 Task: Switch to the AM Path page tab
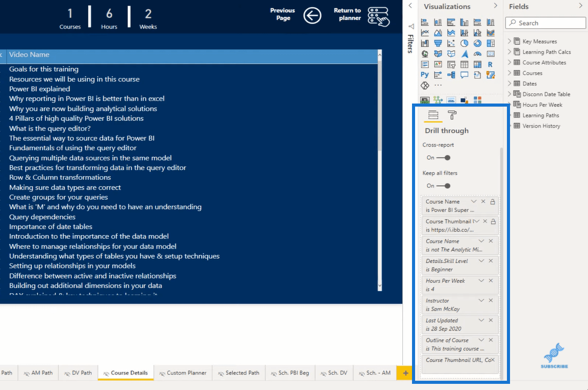point(38,373)
